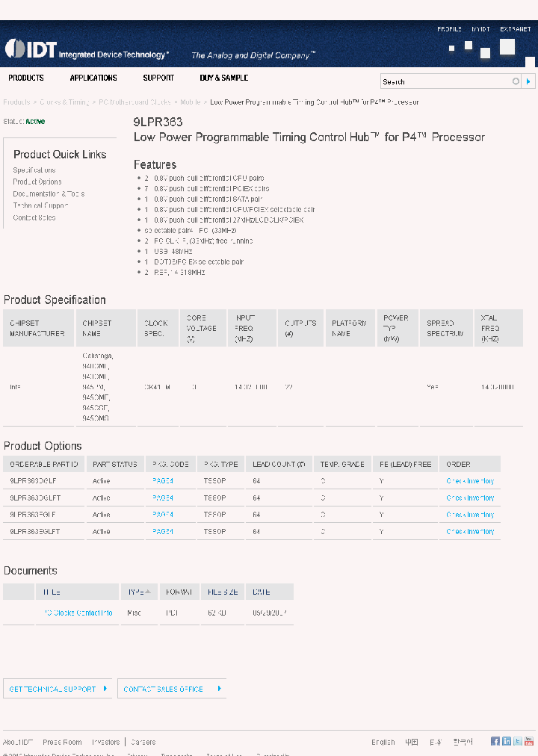
Task: Open PAG64 package code for 9LPR363EGLFT
Action: tap(162, 531)
